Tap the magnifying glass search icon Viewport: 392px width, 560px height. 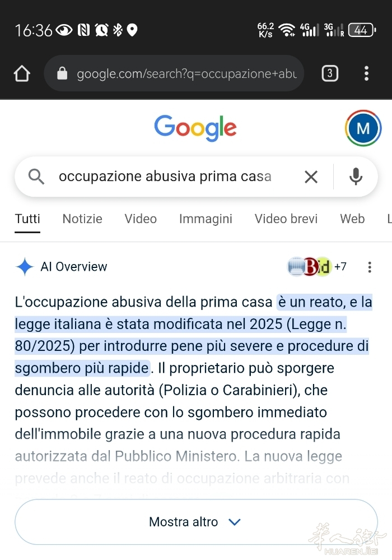coord(36,177)
